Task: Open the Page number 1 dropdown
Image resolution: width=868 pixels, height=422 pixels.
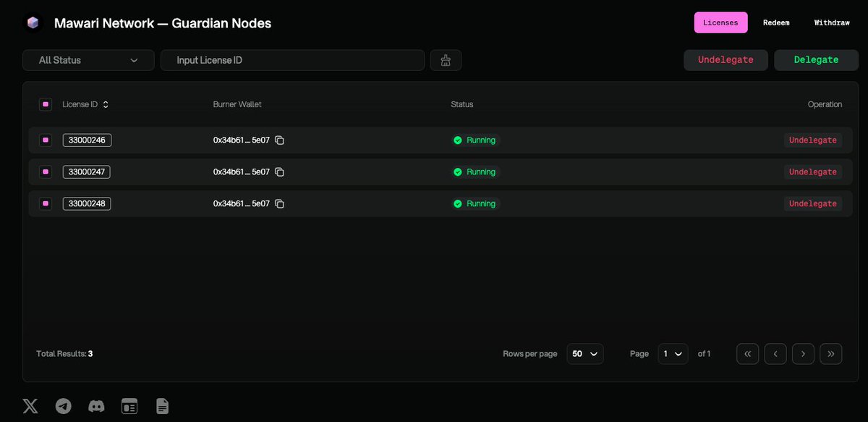Action: [x=673, y=354]
